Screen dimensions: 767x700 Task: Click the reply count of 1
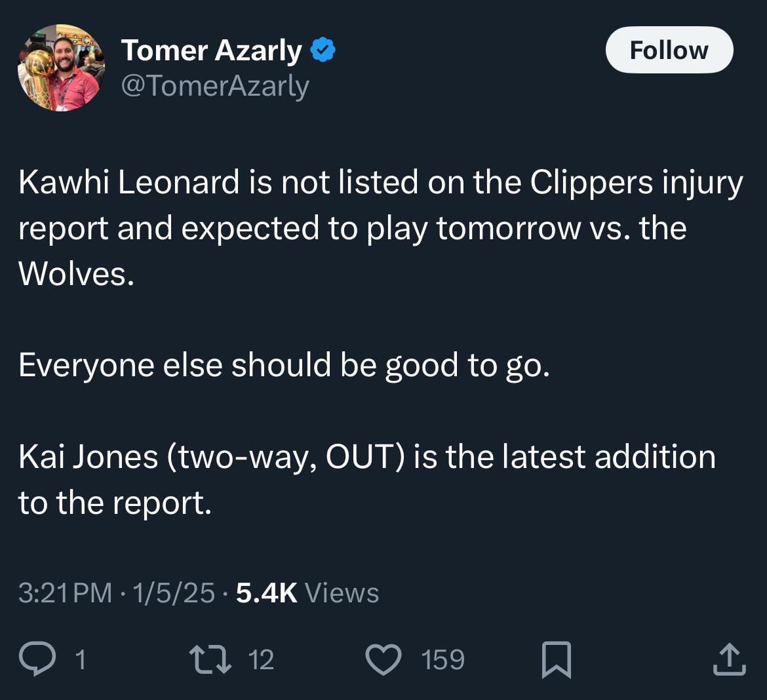[80, 659]
